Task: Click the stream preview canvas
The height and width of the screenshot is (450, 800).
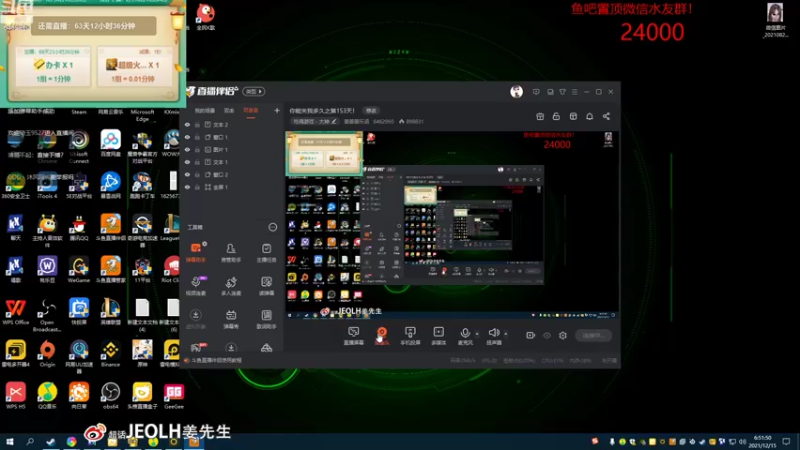Action: 453,225
